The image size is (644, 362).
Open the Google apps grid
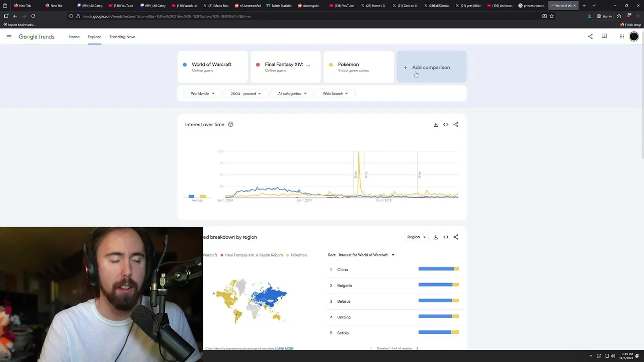(x=622, y=36)
